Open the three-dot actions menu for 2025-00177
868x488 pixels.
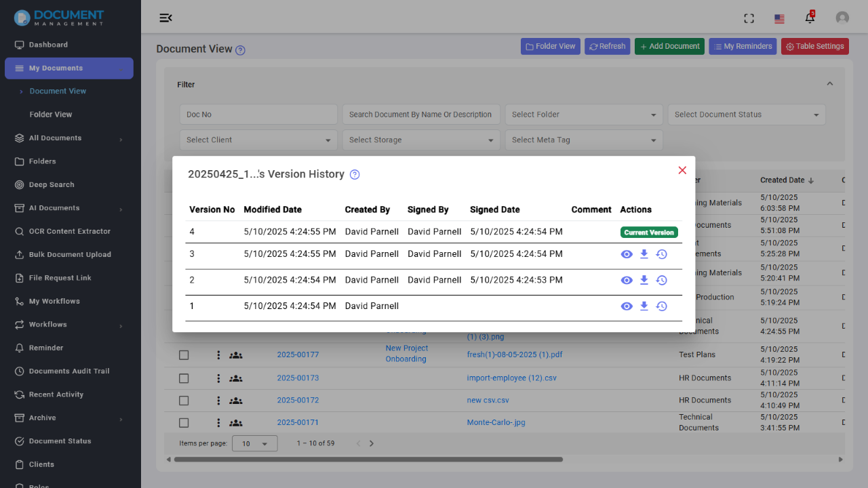point(218,354)
